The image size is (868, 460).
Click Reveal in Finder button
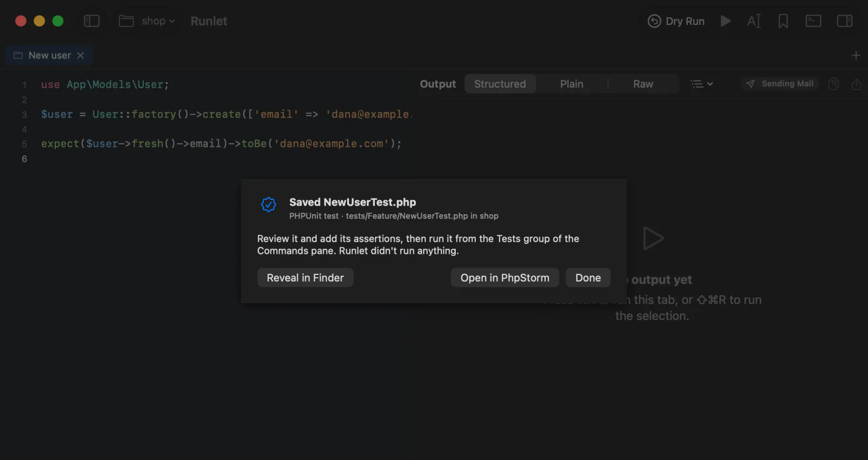pos(305,278)
